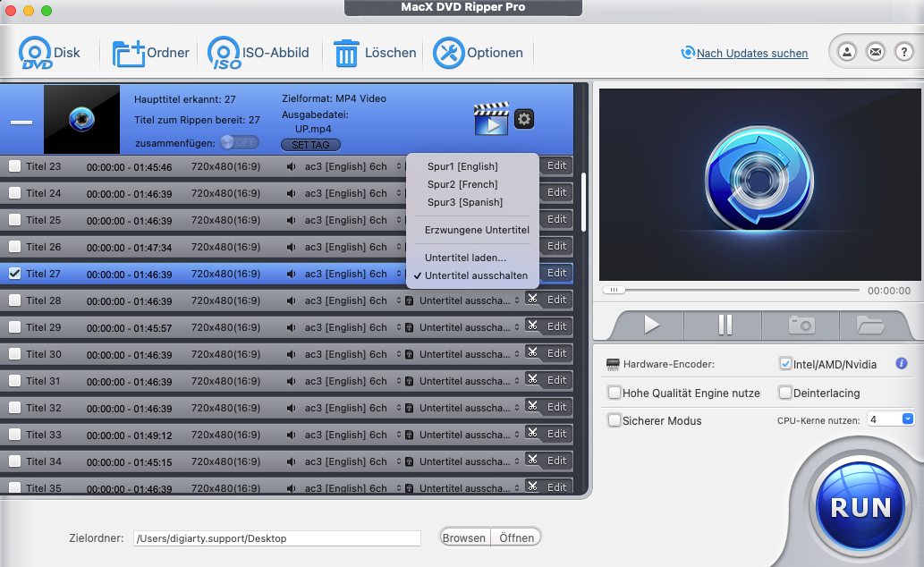Check the Sicherer Modus option
924x567 pixels.
click(615, 420)
